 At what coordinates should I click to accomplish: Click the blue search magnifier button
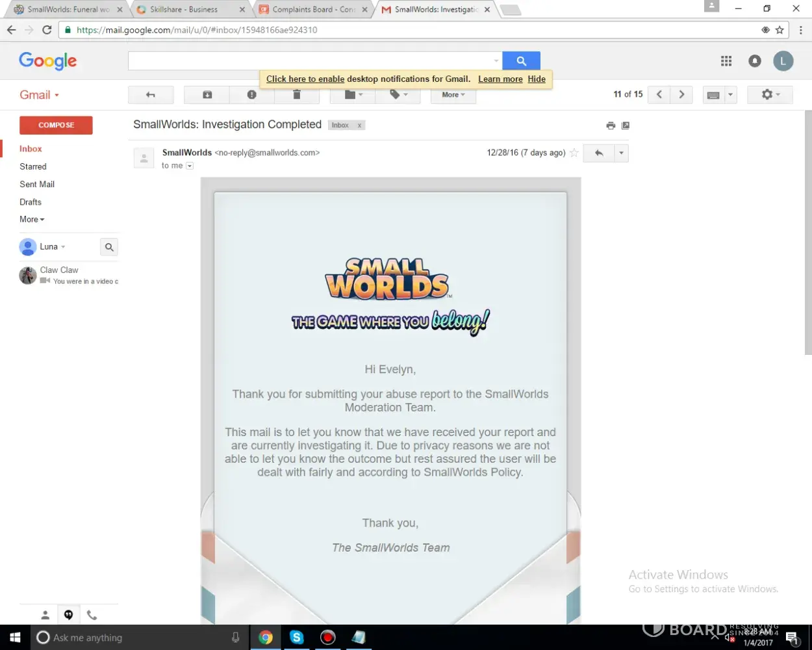[521, 61]
